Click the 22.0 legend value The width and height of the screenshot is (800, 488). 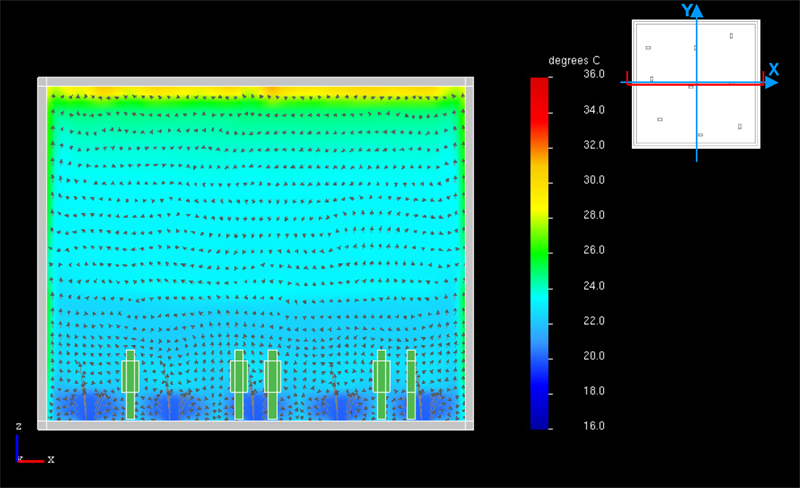click(x=594, y=321)
